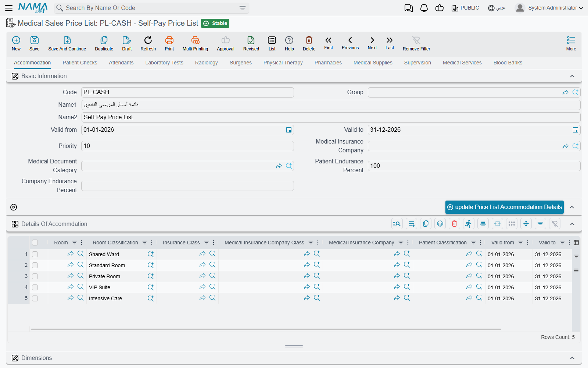Collapse the Details Of Accommdation section
The image size is (588, 368).
tap(572, 224)
